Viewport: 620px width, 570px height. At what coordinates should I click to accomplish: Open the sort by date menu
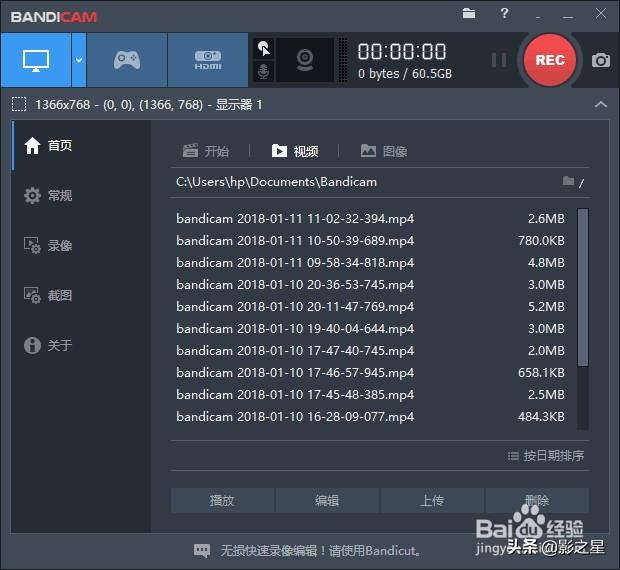(x=545, y=455)
